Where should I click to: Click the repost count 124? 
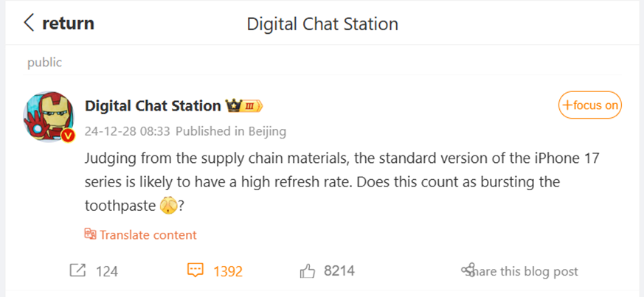(x=107, y=271)
